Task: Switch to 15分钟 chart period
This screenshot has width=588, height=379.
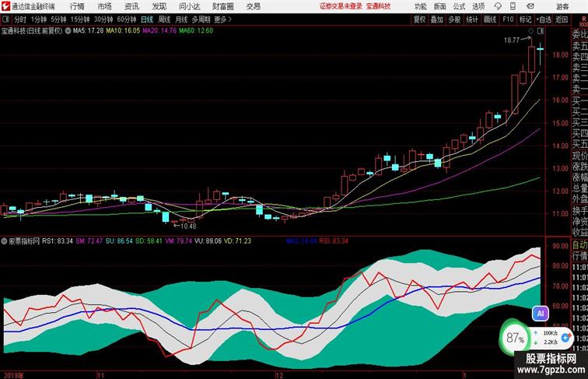Action: 80,19
